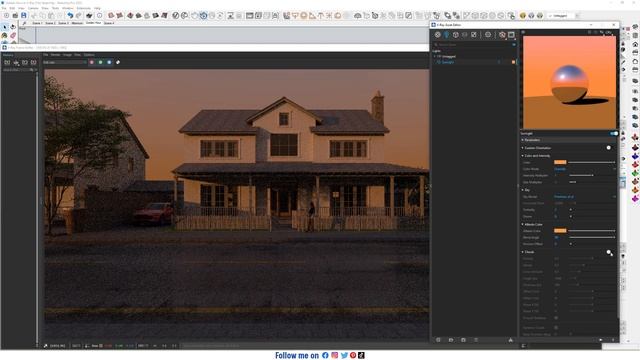Switch to the Scene 1 tab
Image resolution: width=640 pixels, height=360 pixels.
pyautogui.click(x=37, y=23)
